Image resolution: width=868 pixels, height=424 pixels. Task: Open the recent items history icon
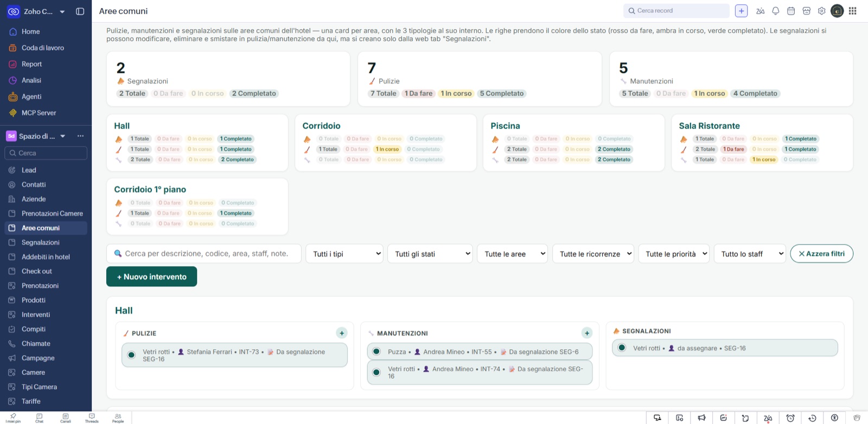pos(812,418)
